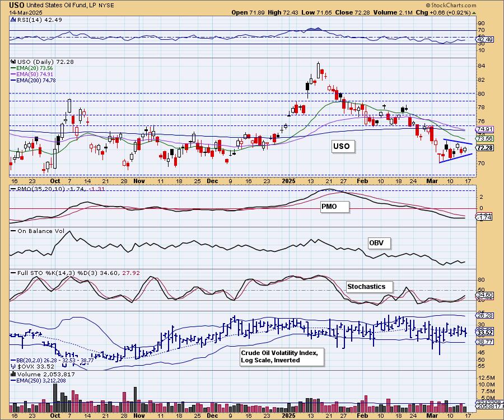Image resolution: width=504 pixels, height=420 pixels.
Task: Click the 74.91 price tag on right axis
Action: pos(486,129)
